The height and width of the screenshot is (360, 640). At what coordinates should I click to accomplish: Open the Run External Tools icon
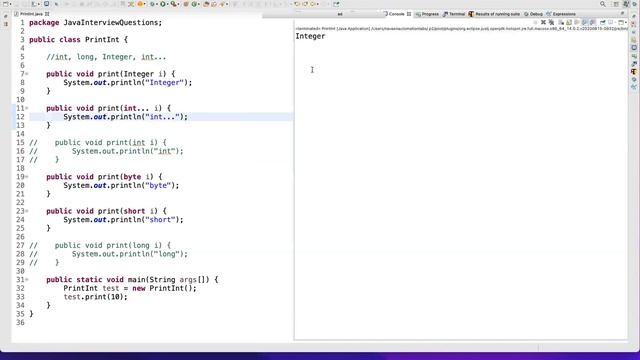[173, 4]
